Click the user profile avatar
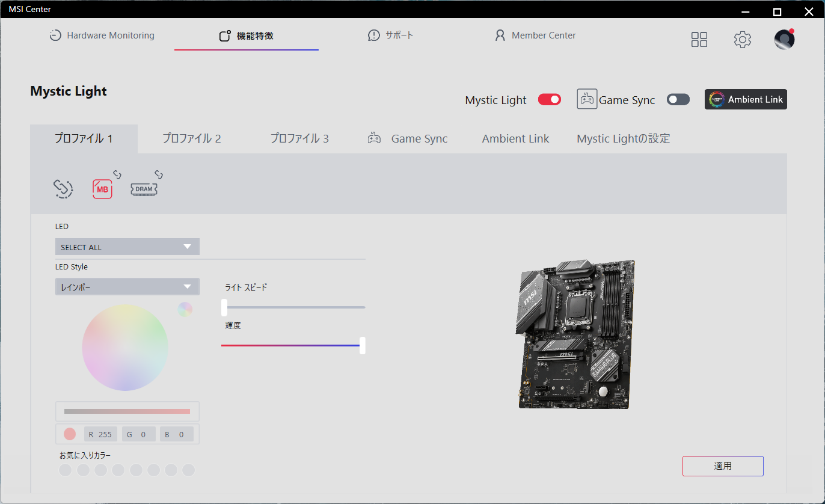Image resolution: width=825 pixels, height=504 pixels. click(785, 39)
